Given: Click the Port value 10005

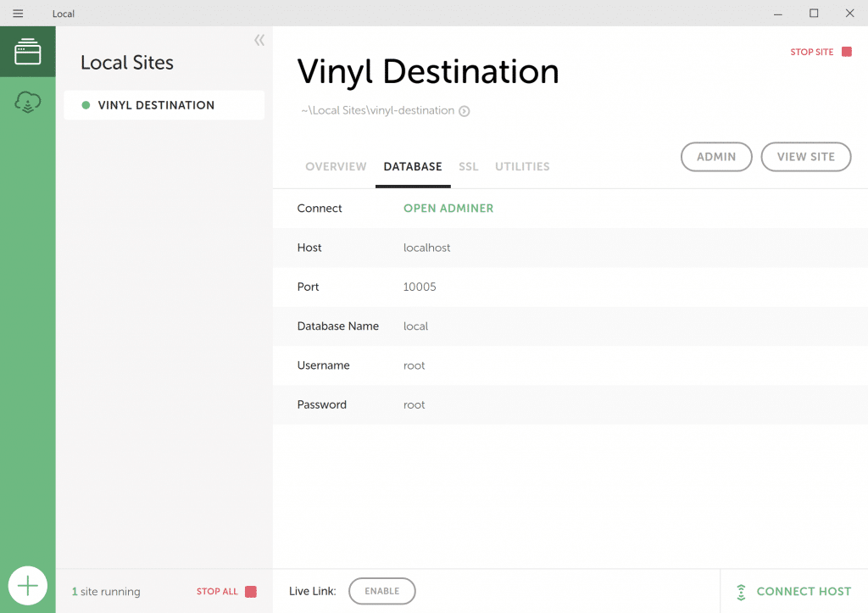Looking at the screenshot, I should pyautogui.click(x=420, y=287).
